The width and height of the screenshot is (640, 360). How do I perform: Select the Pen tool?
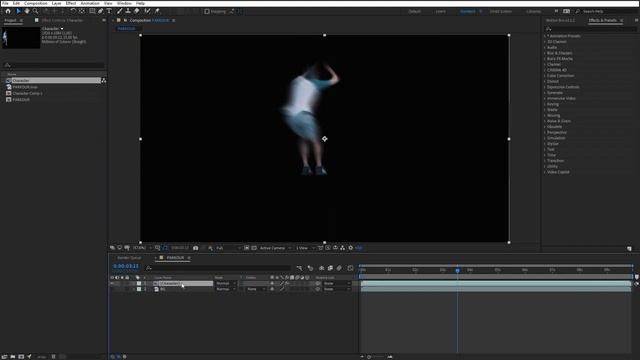click(x=100, y=11)
